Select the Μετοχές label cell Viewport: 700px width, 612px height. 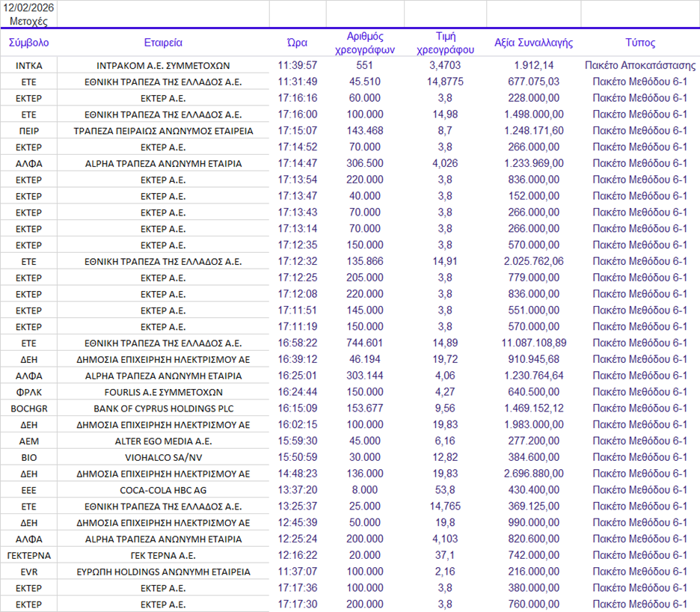[28, 21]
